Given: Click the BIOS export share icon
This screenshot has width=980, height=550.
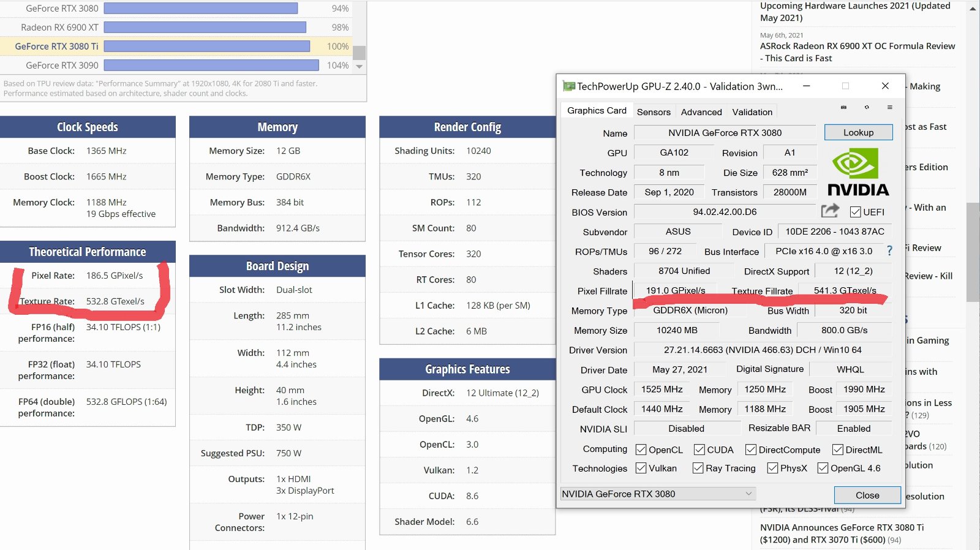Looking at the screenshot, I should (830, 211).
